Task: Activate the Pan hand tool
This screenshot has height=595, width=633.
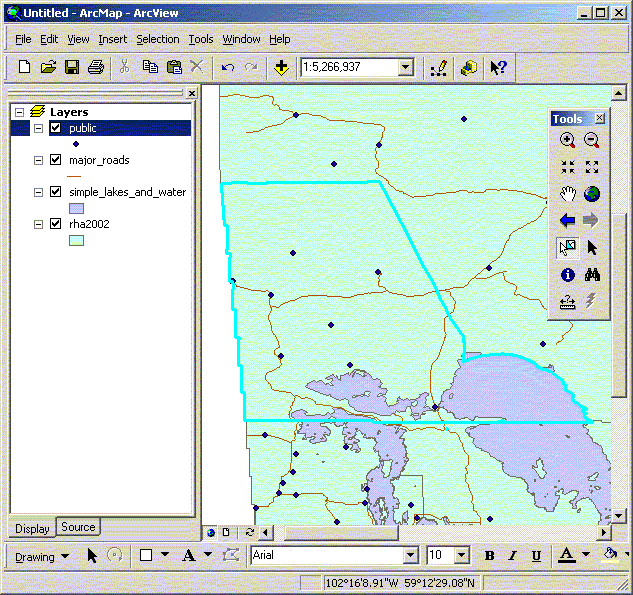Action: 567,194
